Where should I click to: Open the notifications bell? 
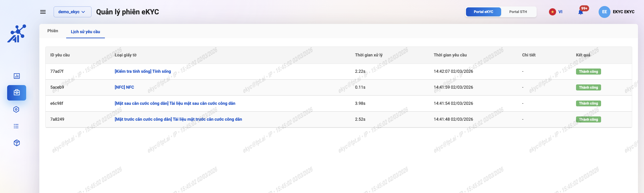[x=581, y=12]
